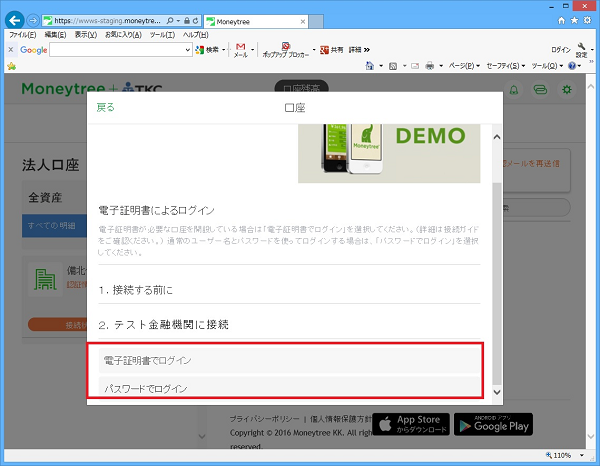Open the ツール(O) command bar menu
600x466 pixels.
pos(547,66)
